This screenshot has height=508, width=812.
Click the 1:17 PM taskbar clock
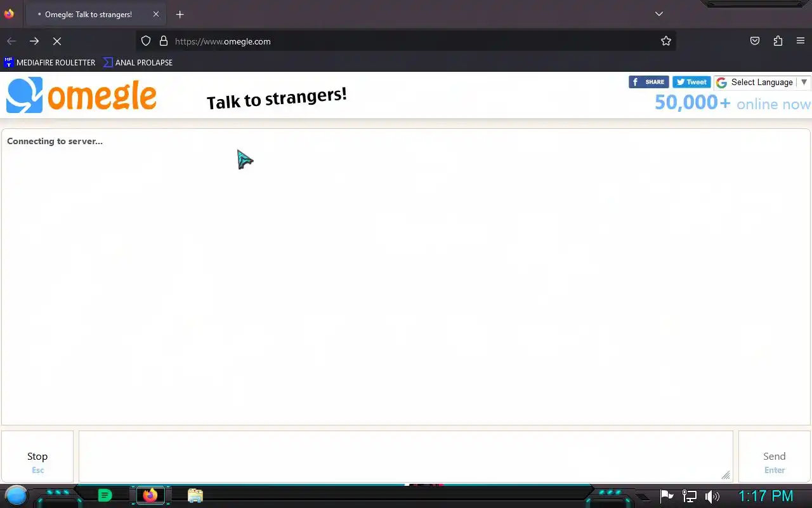pos(766,496)
